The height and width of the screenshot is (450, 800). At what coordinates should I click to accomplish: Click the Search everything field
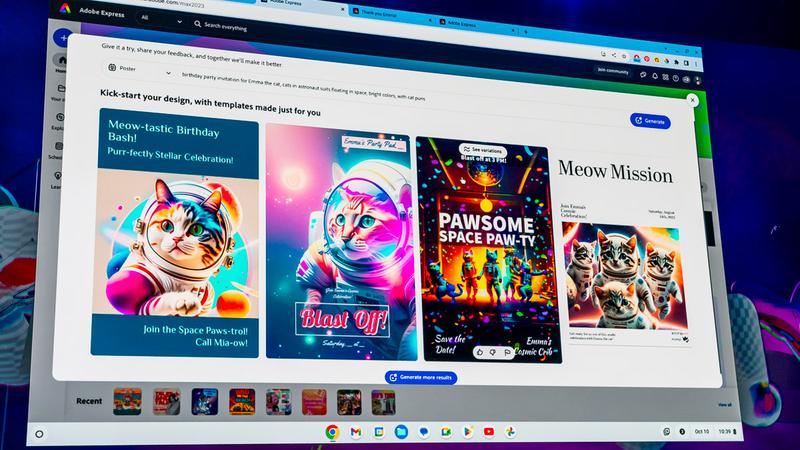point(225,27)
